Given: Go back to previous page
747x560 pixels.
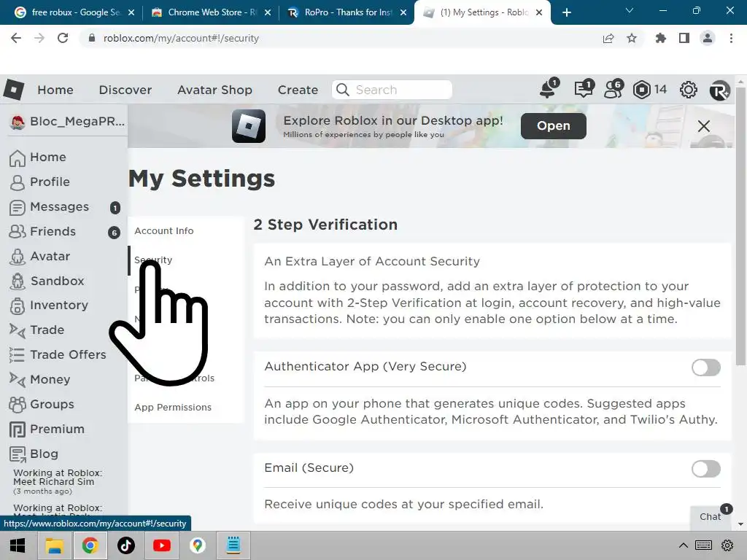Looking at the screenshot, I should click(x=16, y=38).
